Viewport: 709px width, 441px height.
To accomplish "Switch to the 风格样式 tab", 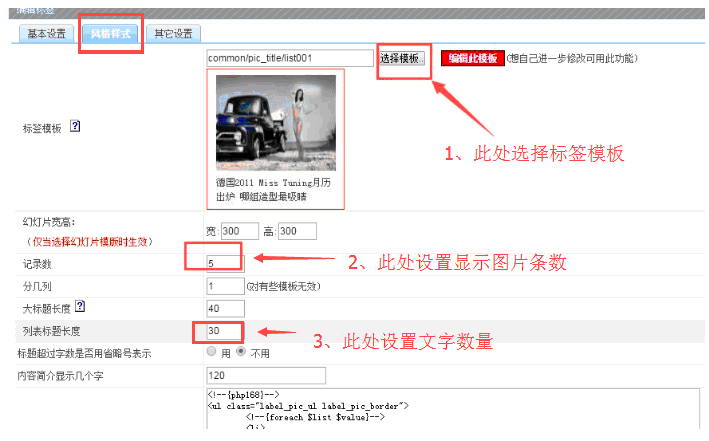I will pyautogui.click(x=110, y=33).
